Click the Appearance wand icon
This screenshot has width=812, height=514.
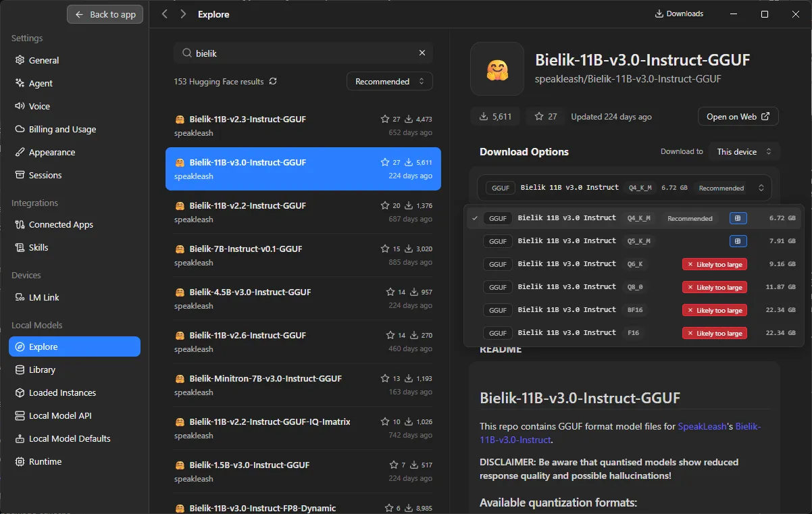(x=20, y=152)
